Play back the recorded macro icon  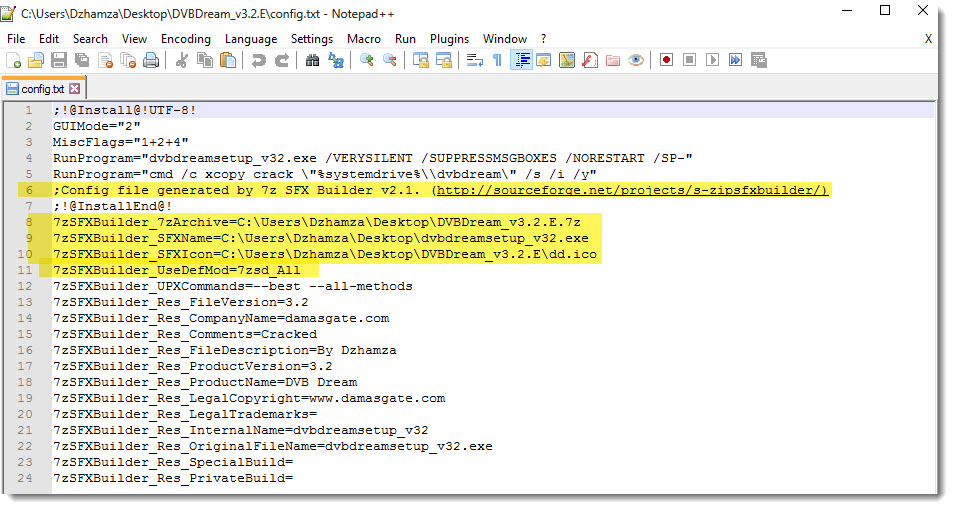712,60
